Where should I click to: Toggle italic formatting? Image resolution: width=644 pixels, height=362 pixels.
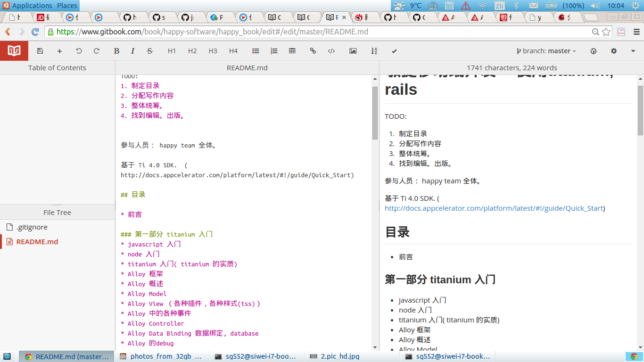coord(133,51)
